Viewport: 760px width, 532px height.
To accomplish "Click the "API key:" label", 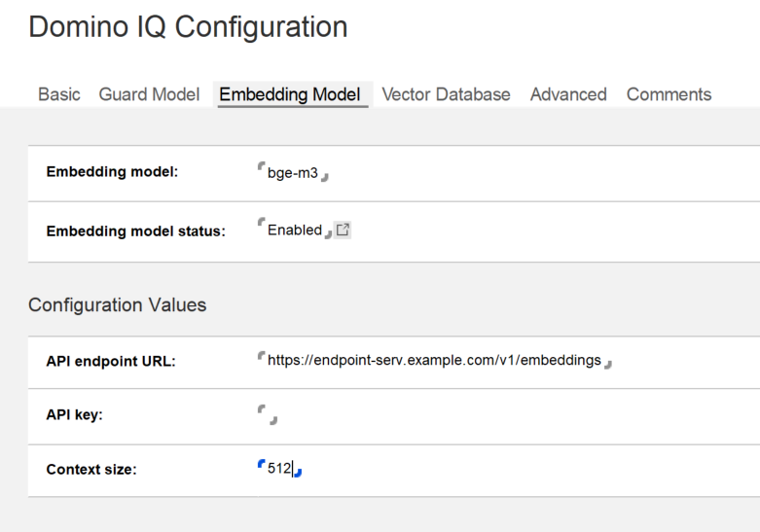I will [75, 414].
